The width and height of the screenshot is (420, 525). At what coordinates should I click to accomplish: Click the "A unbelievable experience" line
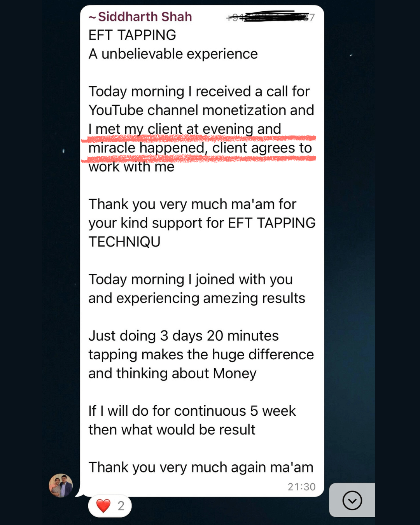pyautogui.click(x=173, y=54)
